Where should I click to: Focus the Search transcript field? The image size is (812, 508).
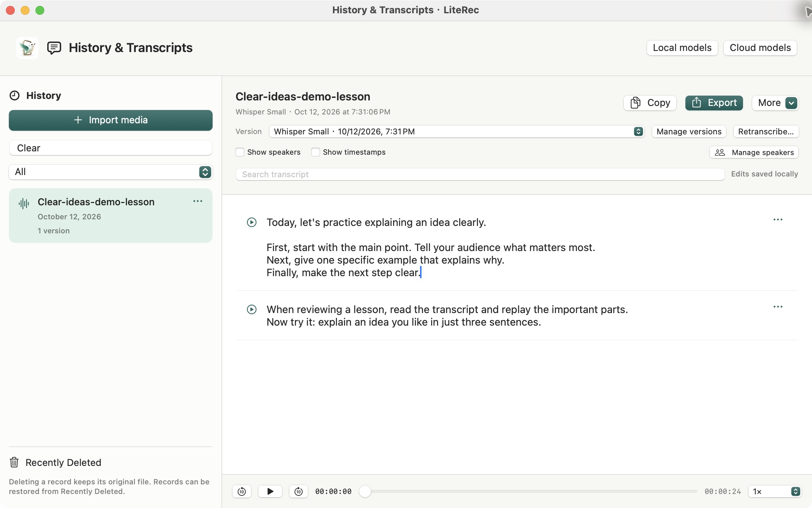pos(480,174)
